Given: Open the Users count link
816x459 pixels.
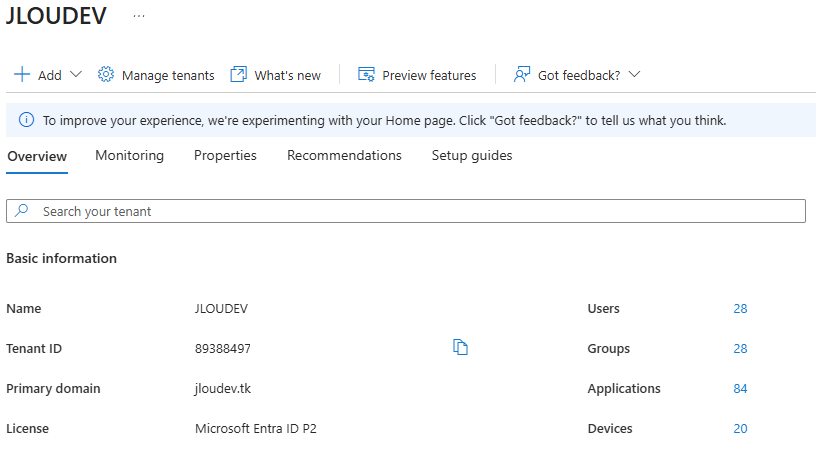Looking at the screenshot, I should click(740, 309).
